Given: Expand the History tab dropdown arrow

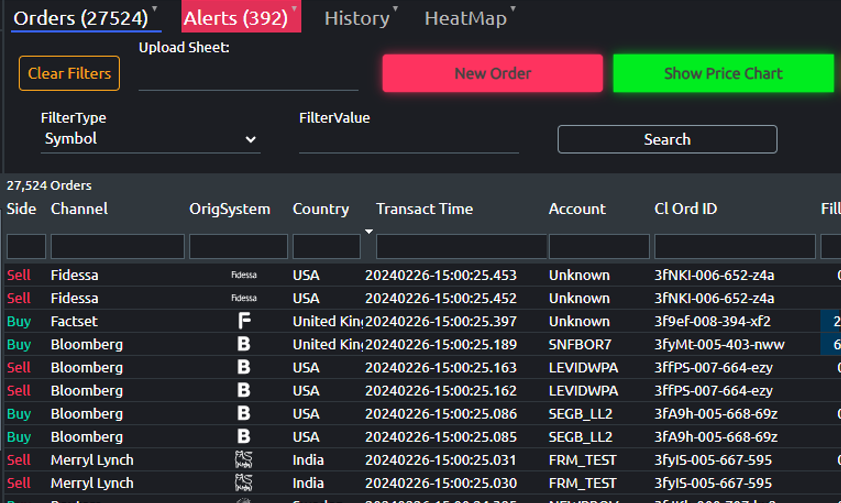Looking at the screenshot, I should tap(395, 9).
